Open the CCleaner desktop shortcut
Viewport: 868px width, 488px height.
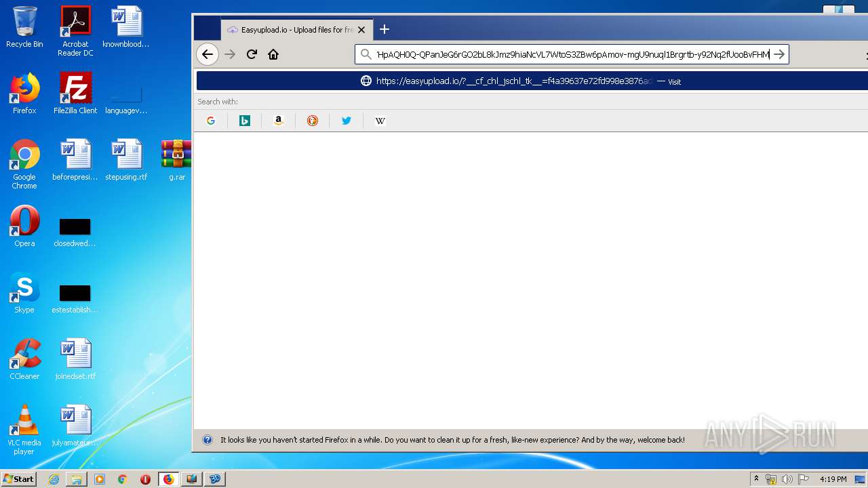24,359
